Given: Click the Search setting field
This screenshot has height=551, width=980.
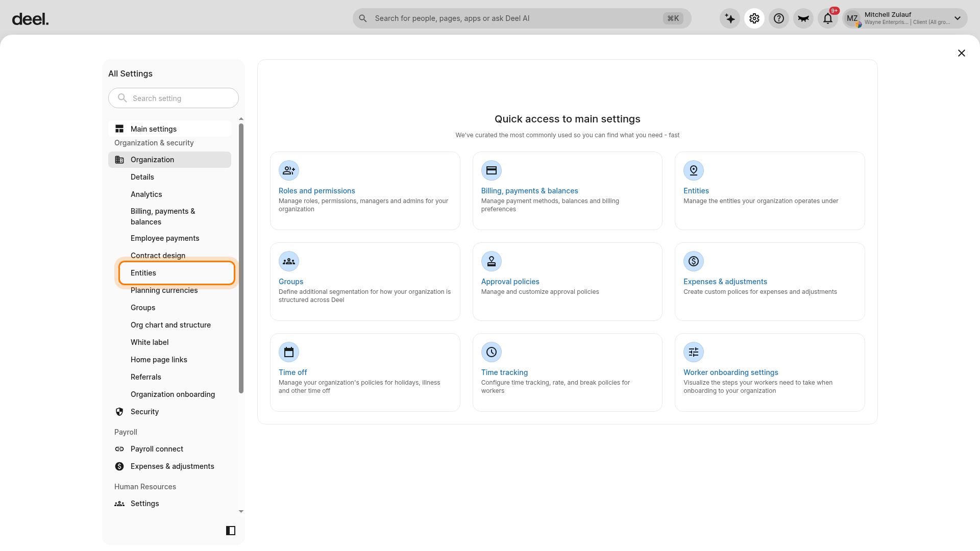Looking at the screenshot, I should (174, 98).
